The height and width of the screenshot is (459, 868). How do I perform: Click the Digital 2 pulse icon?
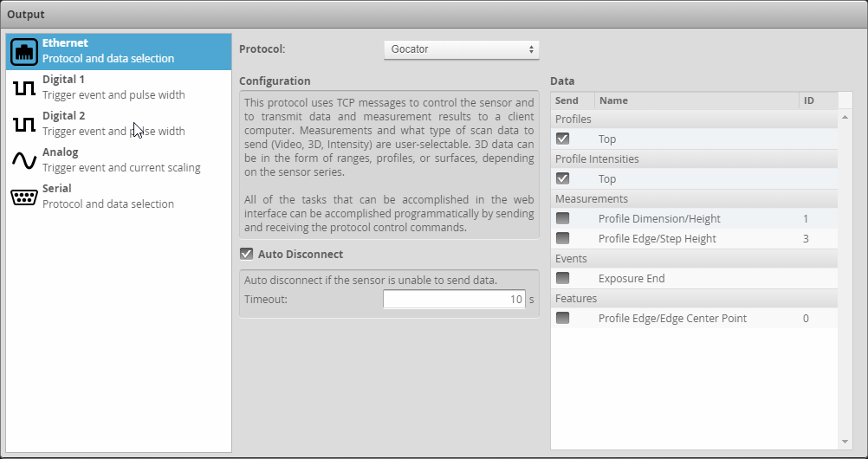click(24, 124)
